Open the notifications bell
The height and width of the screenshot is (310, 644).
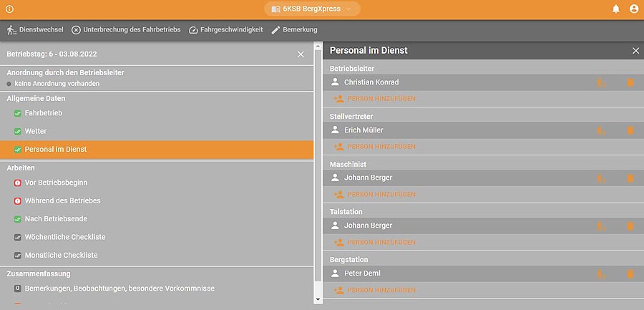click(x=615, y=9)
